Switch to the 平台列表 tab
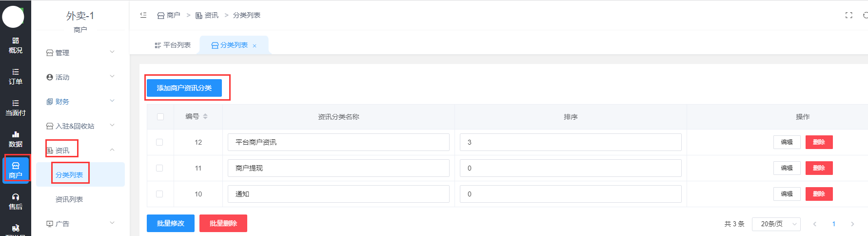This screenshot has height=236, width=868. (x=173, y=45)
